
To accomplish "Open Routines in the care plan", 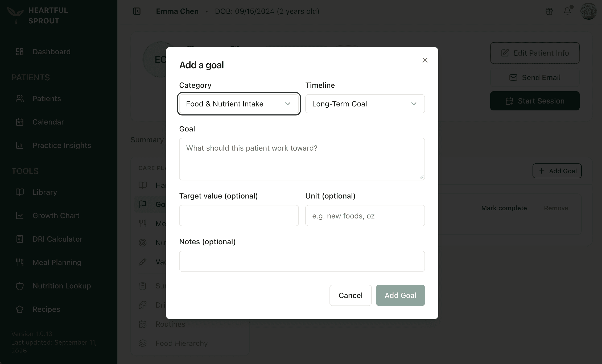I will 170,324.
